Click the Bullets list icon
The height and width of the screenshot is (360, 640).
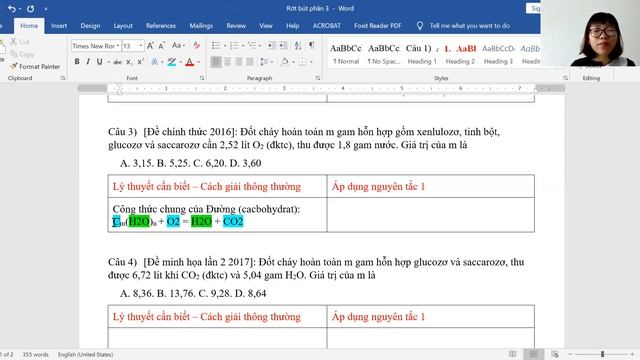[216, 45]
